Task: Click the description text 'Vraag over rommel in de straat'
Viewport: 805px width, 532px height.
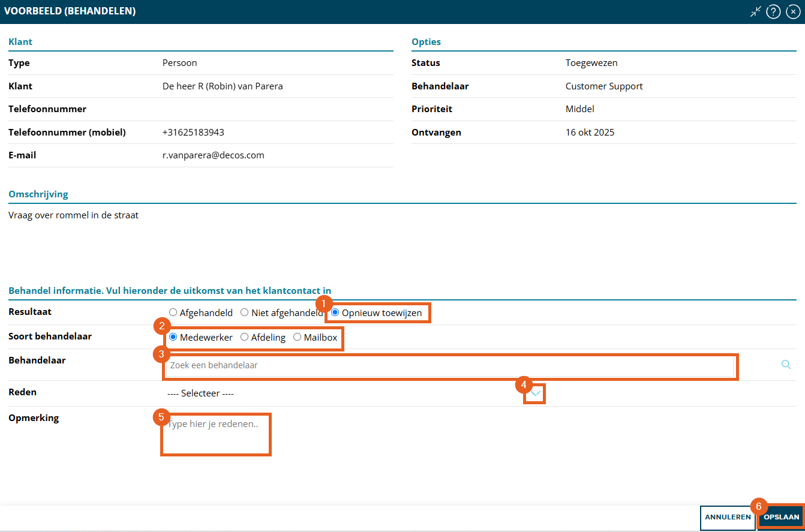Action: [x=73, y=215]
